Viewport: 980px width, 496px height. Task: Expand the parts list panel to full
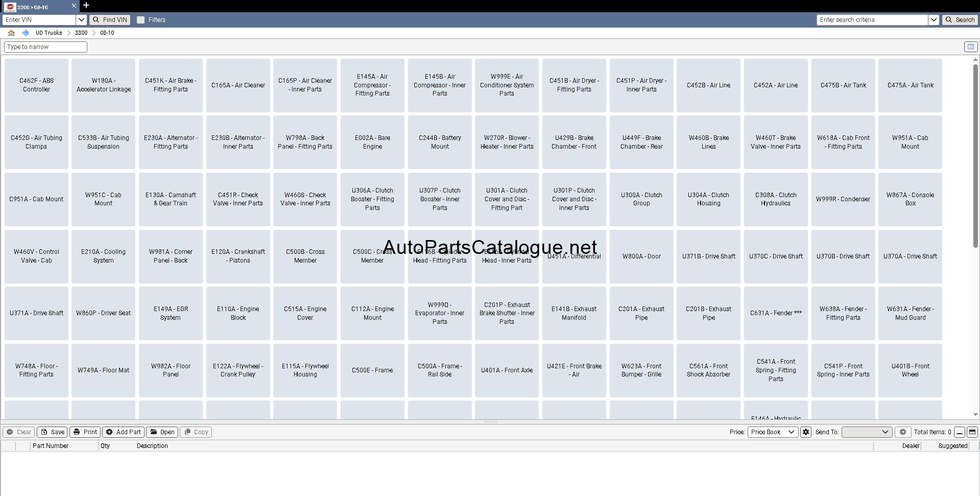tap(972, 432)
